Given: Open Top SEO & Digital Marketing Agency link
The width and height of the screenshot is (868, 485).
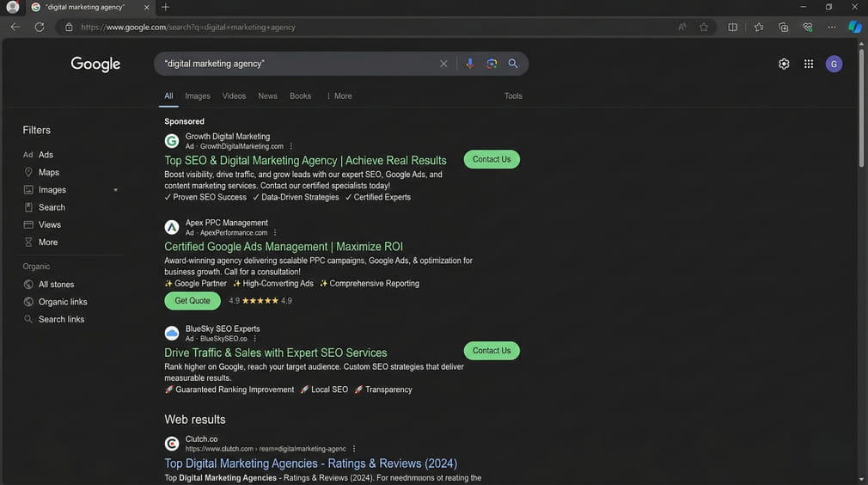Looking at the screenshot, I should click(x=305, y=160).
